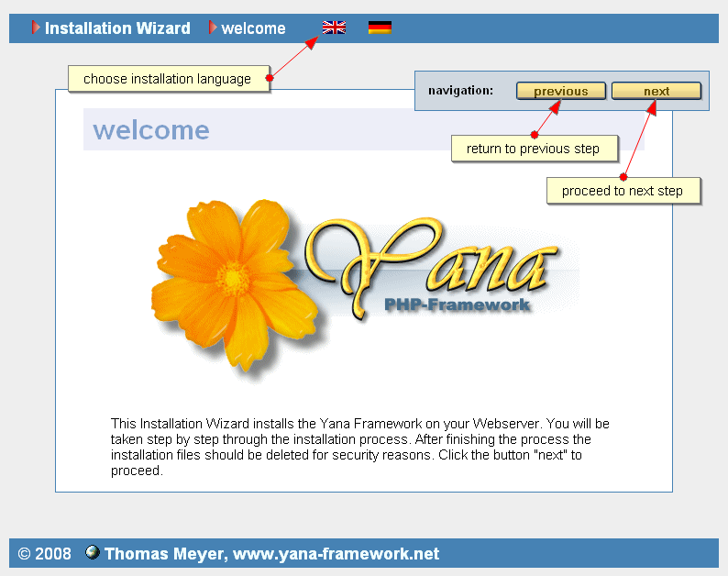Click the navigation: label
This screenshot has height=576, width=728.
pyautogui.click(x=460, y=91)
